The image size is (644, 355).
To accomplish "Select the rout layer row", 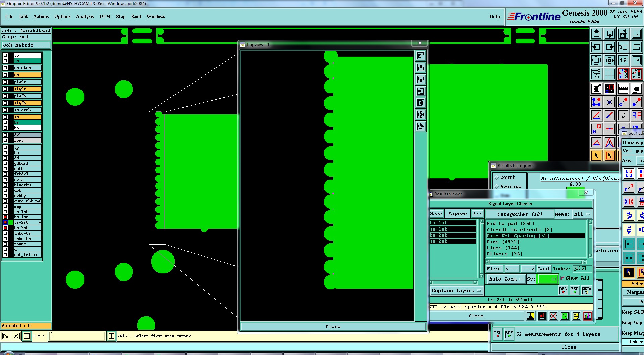I will pos(27,140).
